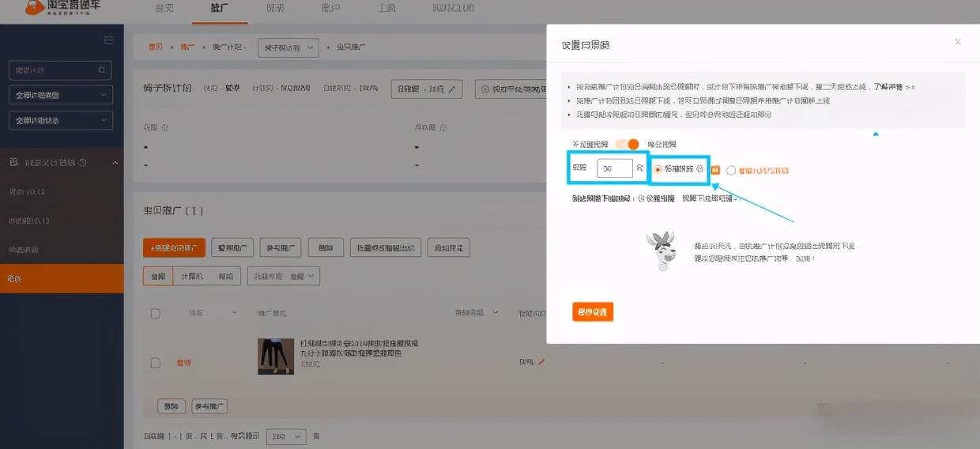Expand the status column header dropdown arrow
The width and height of the screenshot is (980, 449).
point(235,313)
